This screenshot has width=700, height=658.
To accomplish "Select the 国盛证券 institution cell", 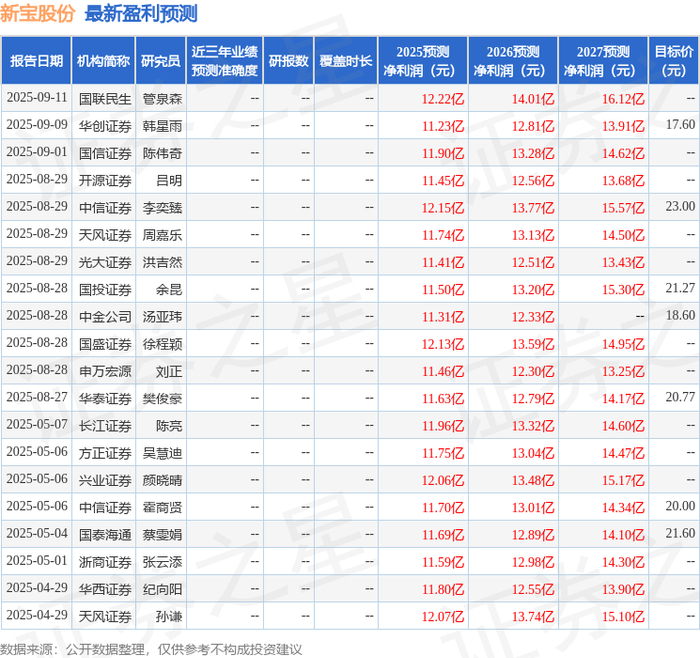I will pos(105,344).
